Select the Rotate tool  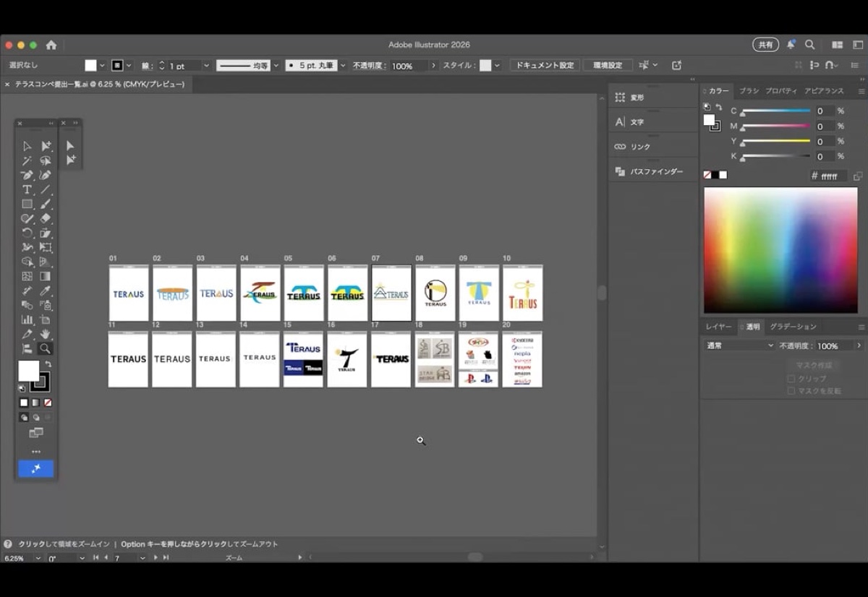point(27,233)
